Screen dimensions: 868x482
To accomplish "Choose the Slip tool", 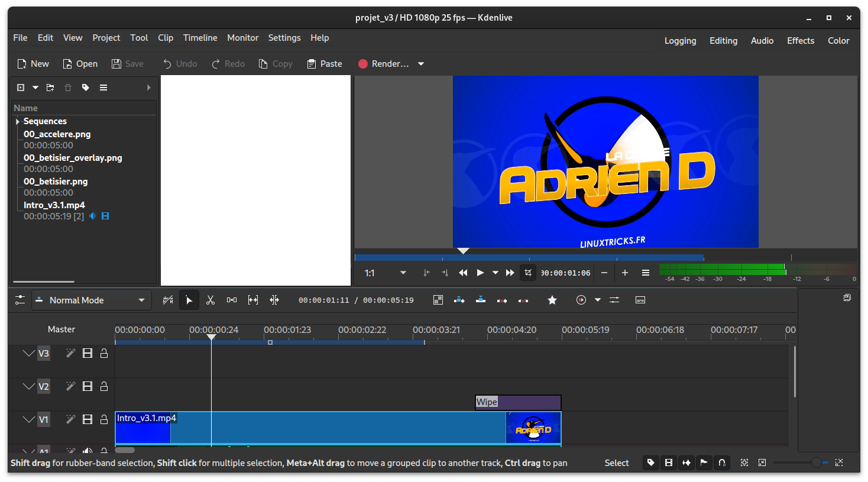I will click(x=253, y=300).
